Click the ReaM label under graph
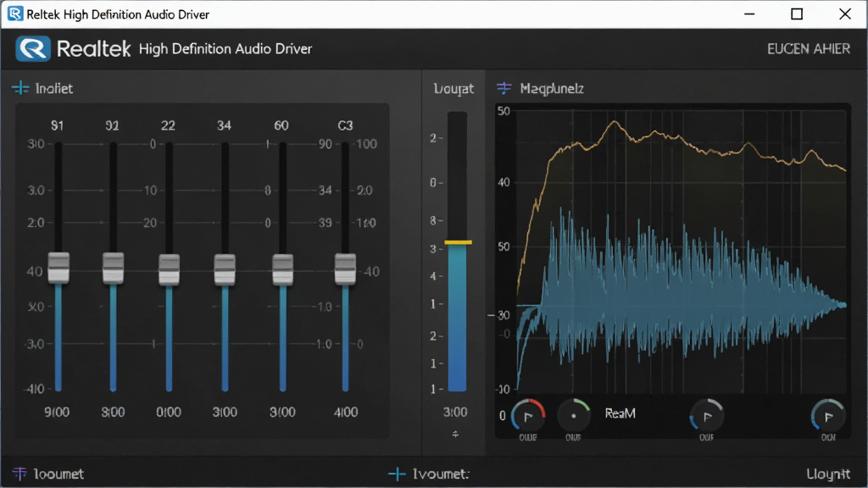Image resolution: width=868 pixels, height=488 pixels. [x=620, y=413]
